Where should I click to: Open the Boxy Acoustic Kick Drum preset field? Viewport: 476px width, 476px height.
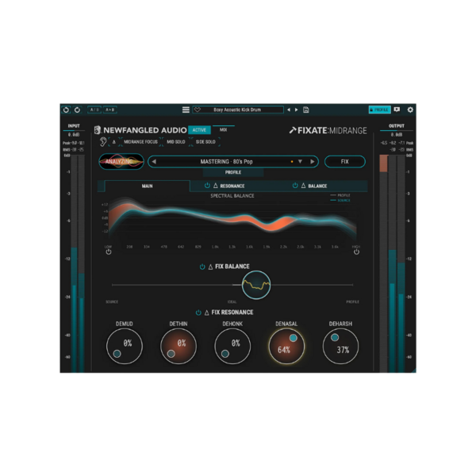(238, 109)
